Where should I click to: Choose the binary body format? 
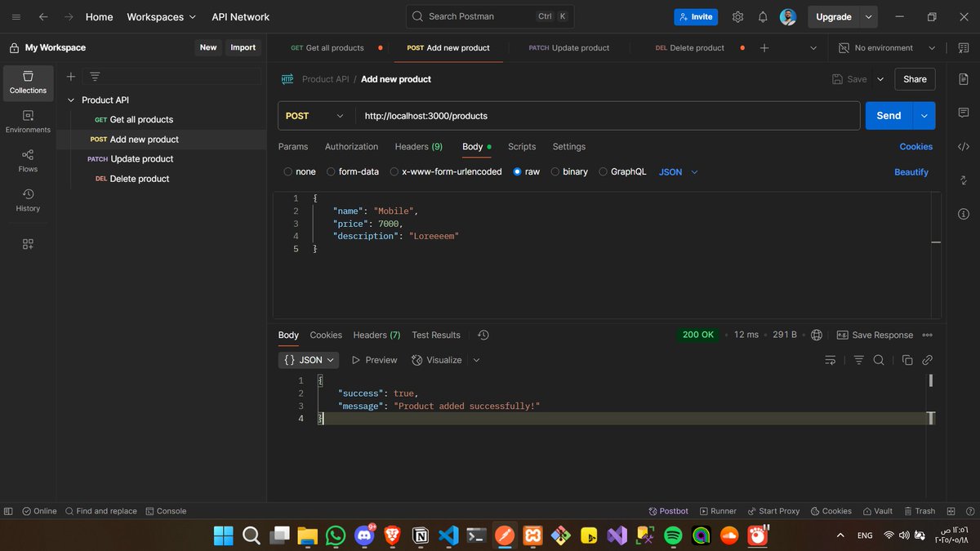coord(569,171)
